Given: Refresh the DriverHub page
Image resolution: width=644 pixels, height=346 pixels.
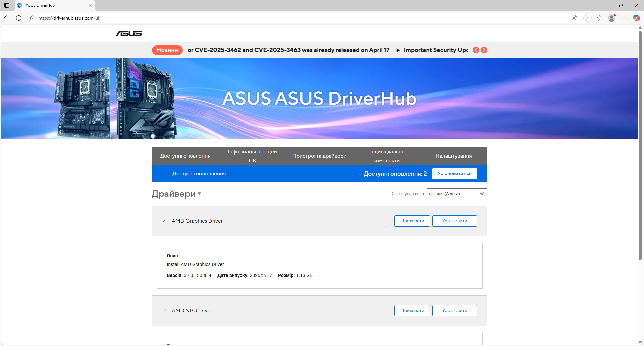Looking at the screenshot, I should (x=19, y=18).
